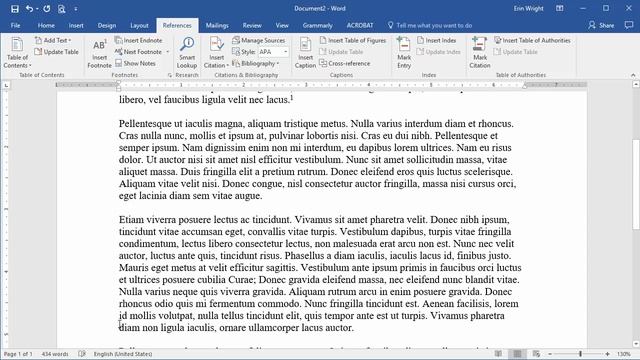This screenshot has width=640, height=360.
Task: Collapse the ribbon with the caret arrow
Action: click(633, 76)
